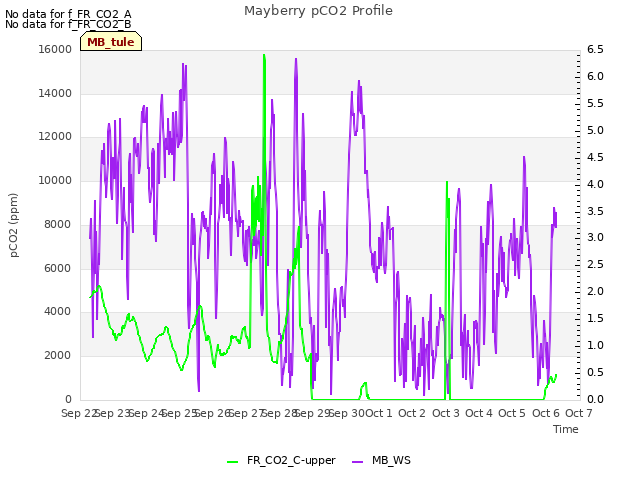The width and height of the screenshot is (640, 480).
Task: Click the 3.0 right-axis tick label
Action: pyautogui.click(x=595, y=237)
